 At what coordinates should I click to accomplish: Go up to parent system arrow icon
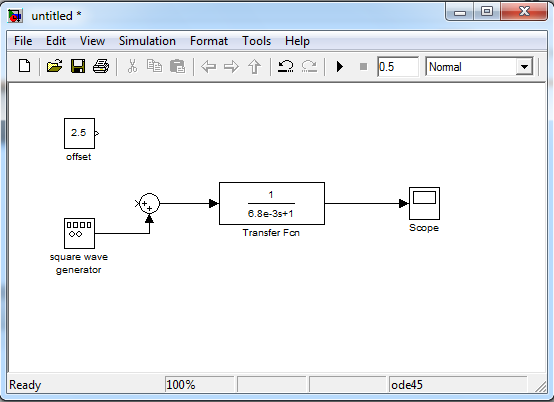(x=254, y=66)
